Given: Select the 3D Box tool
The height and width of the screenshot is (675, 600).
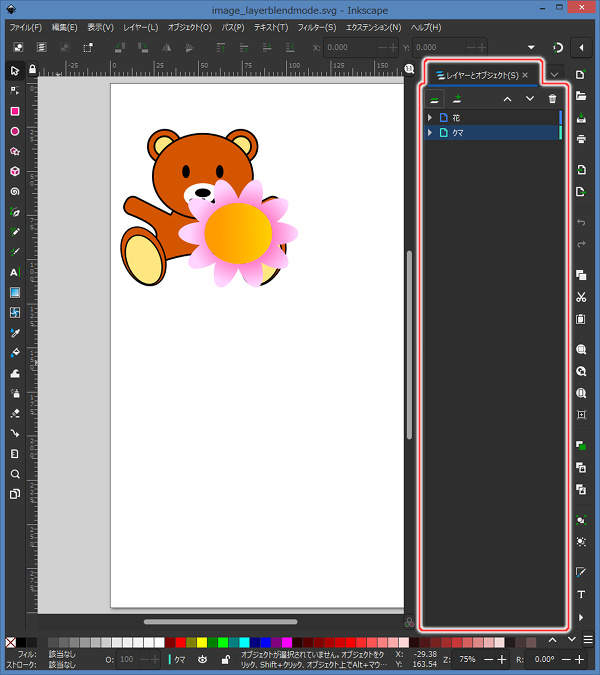Looking at the screenshot, I should click(15, 171).
